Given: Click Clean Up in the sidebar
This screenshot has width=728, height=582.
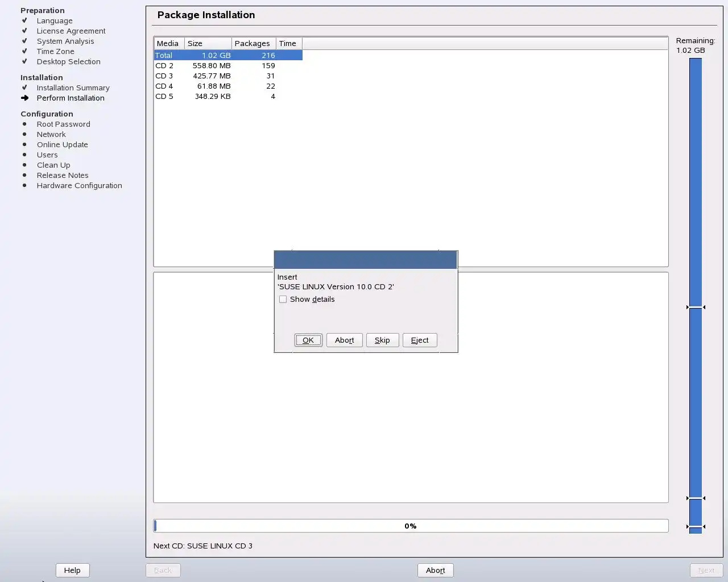Looking at the screenshot, I should (53, 165).
